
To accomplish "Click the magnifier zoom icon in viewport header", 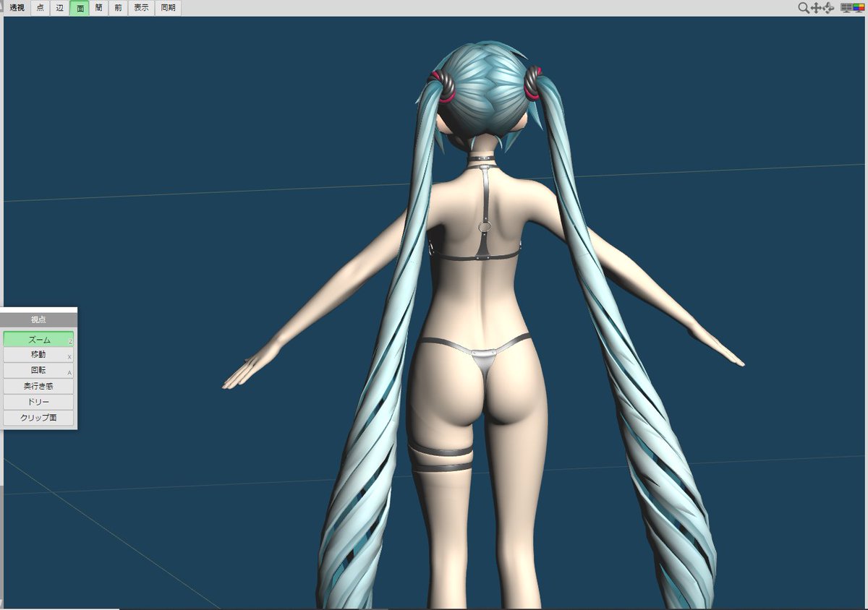I will (x=804, y=8).
